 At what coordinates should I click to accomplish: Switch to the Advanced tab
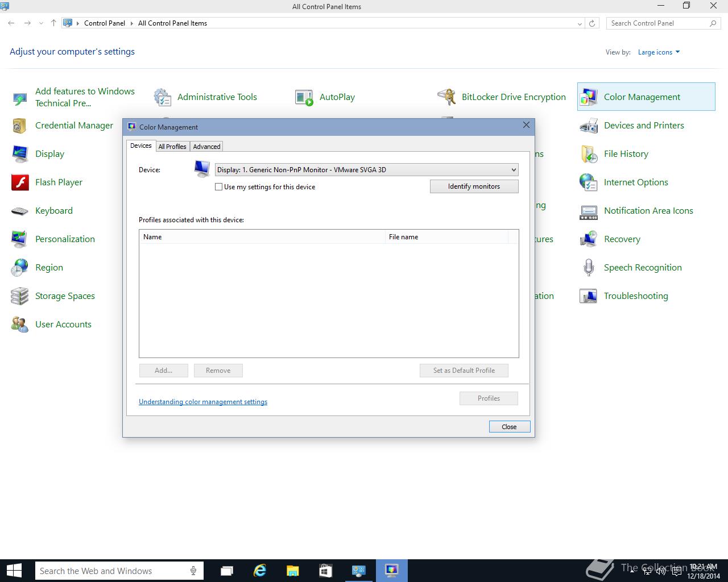[x=206, y=147]
